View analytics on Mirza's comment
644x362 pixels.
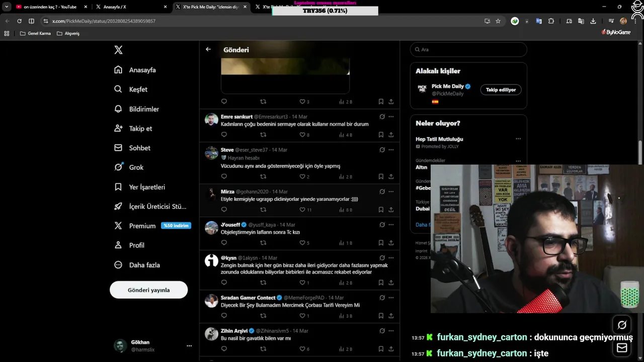coord(346,210)
